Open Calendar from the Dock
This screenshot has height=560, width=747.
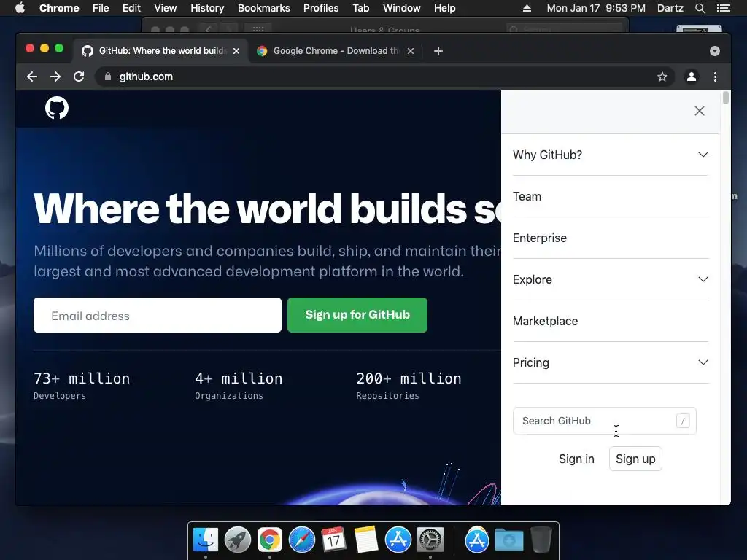pos(333,540)
